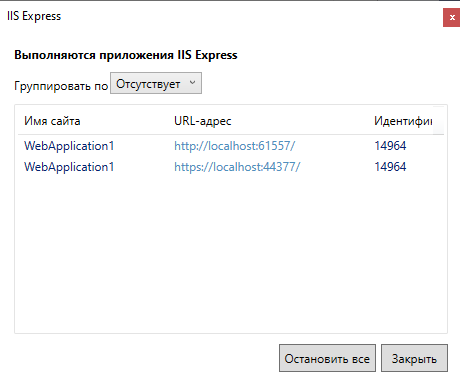Click the Имя сайта column header
The width and height of the screenshot is (460, 381).
[x=52, y=121]
